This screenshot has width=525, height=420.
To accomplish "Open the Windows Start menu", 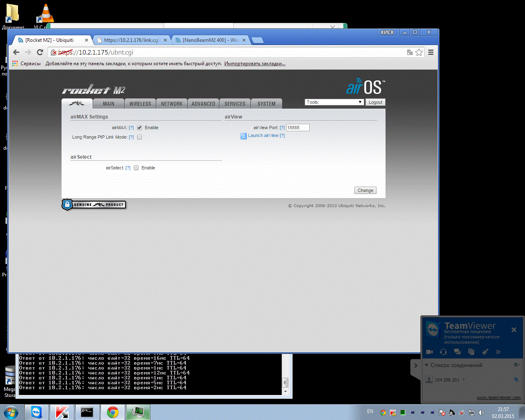I will pos(11,412).
